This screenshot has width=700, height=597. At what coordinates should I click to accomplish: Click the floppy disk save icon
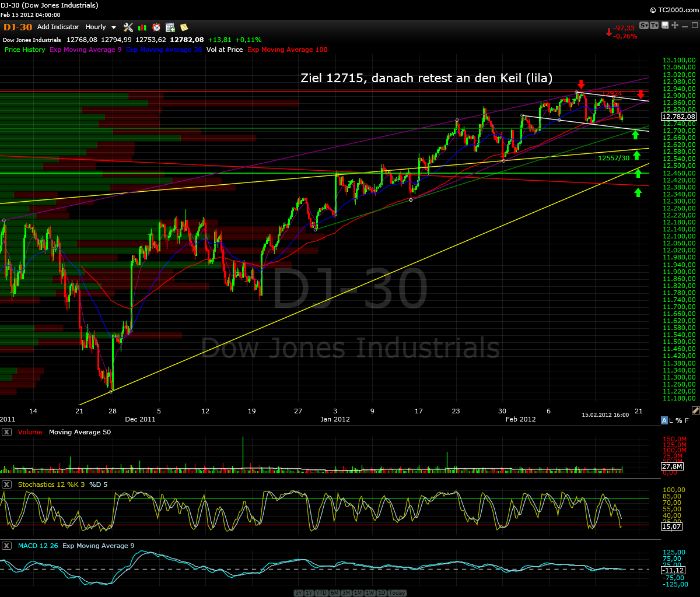click(665, 25)
